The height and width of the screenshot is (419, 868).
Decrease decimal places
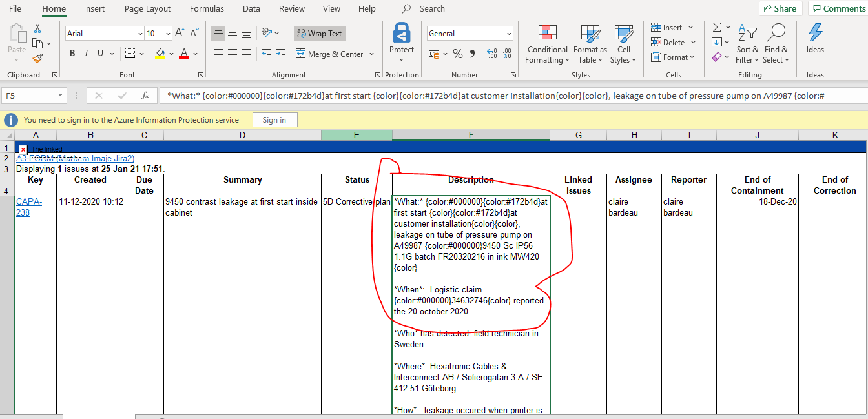coord(506,54)
